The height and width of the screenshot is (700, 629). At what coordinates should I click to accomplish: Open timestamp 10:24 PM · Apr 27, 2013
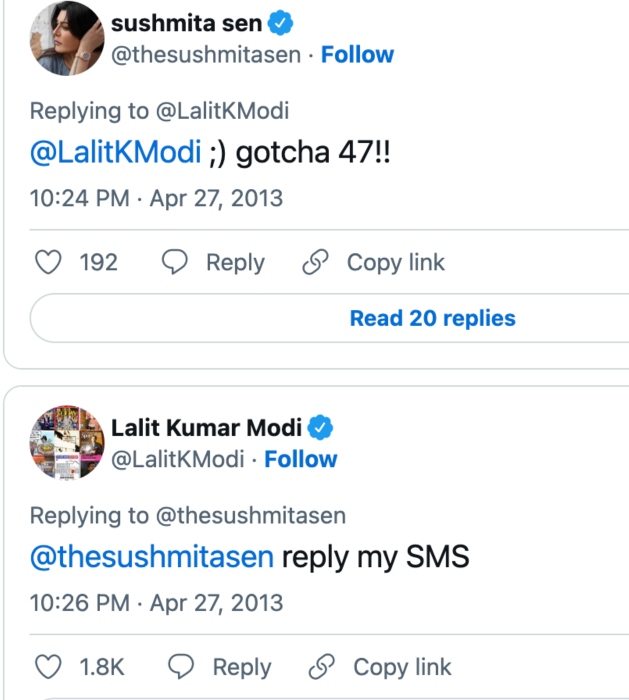(156, 198)
